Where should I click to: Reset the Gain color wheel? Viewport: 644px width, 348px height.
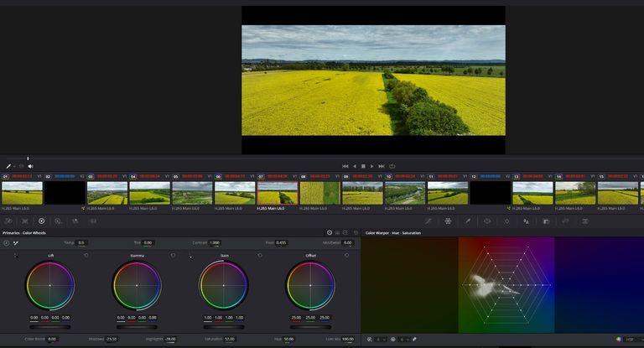(x=260, y=255)
